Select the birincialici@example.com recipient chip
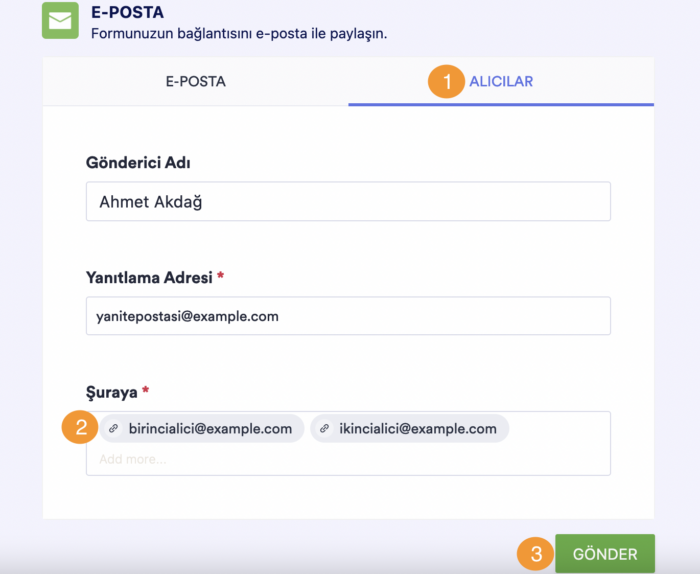 210,429
